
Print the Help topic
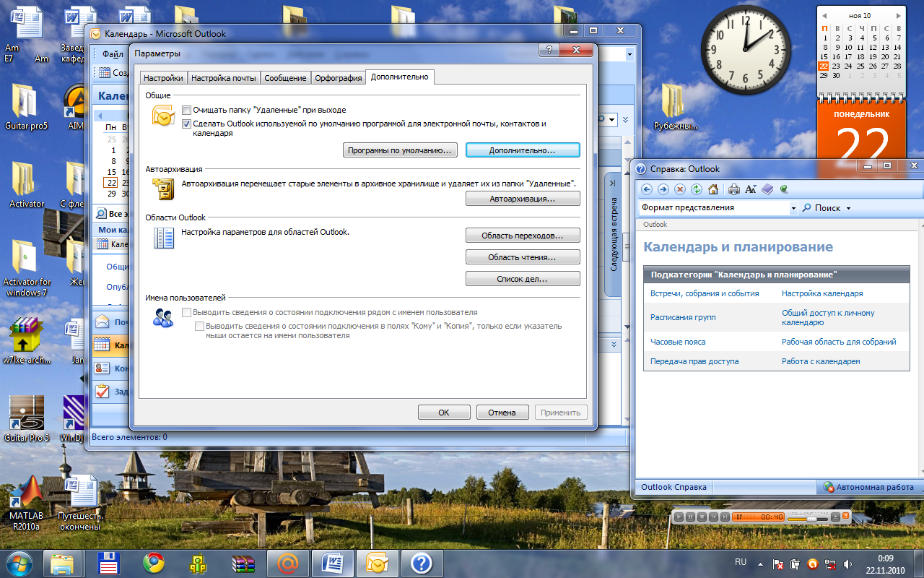(x=734, y=189)
